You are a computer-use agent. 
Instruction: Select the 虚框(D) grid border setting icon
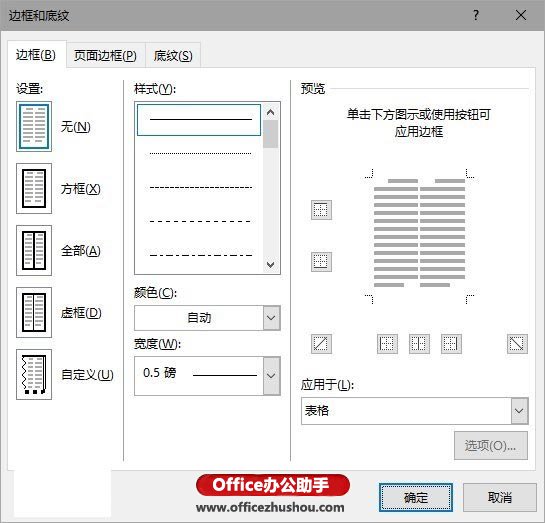(x=34, y=312)
